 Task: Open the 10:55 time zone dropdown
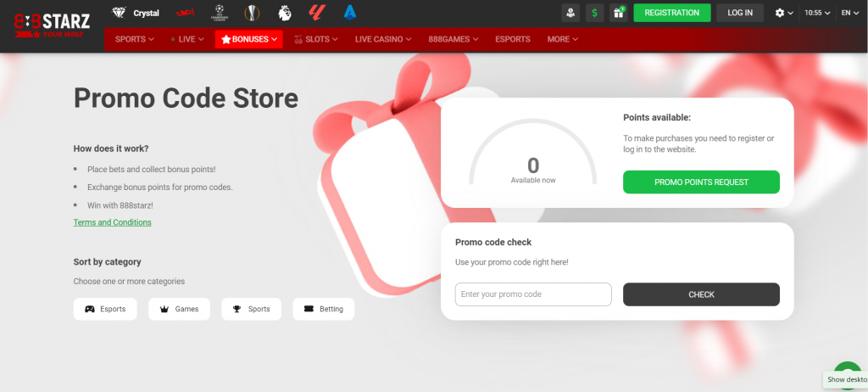[x=818, y=13]
